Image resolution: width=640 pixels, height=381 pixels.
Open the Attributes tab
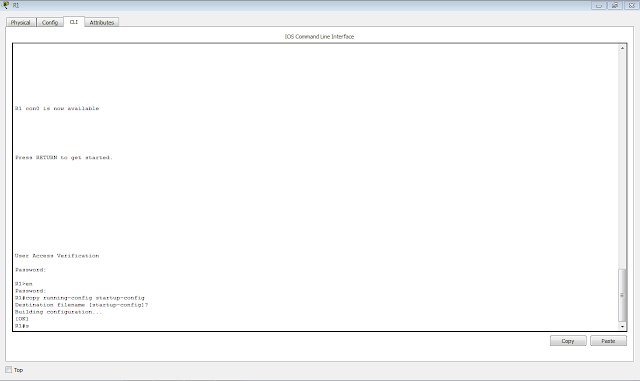coord(102,22)
